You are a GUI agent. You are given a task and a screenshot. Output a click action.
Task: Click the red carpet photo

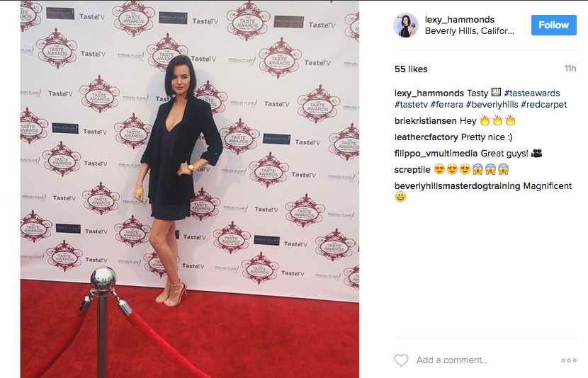190,189
